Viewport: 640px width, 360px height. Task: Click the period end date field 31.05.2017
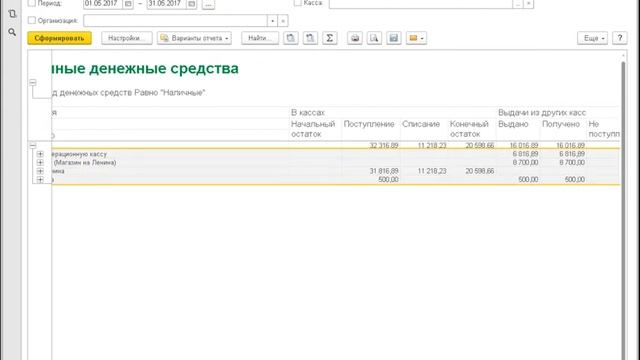(167, 3)
